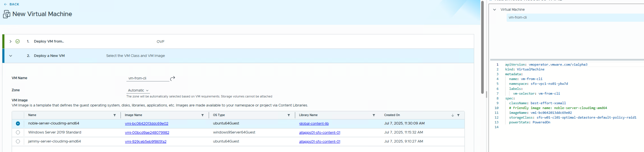Open the vmi-bc0642013ddc69e02 image link
The height and width of the screenshot is (152, 644).
pos(146,124)
